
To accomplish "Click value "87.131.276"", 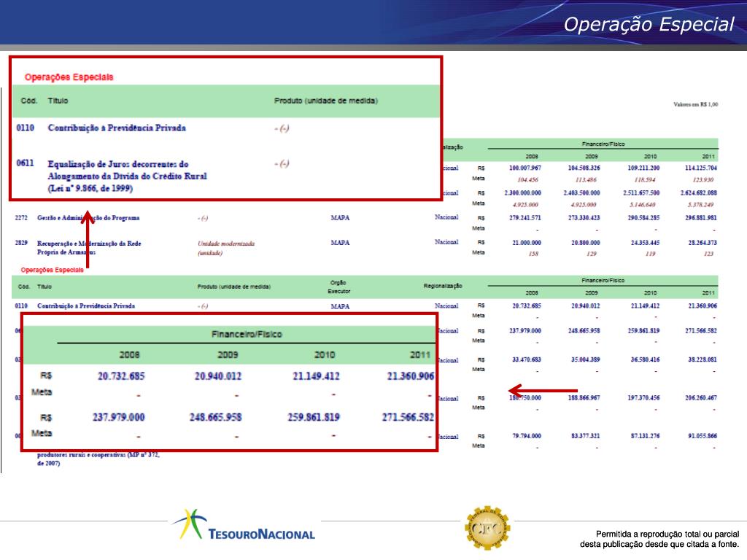I will tap(645, 436).
